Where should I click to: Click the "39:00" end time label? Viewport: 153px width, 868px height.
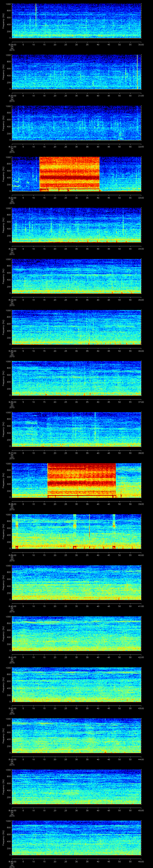point(141,504)
